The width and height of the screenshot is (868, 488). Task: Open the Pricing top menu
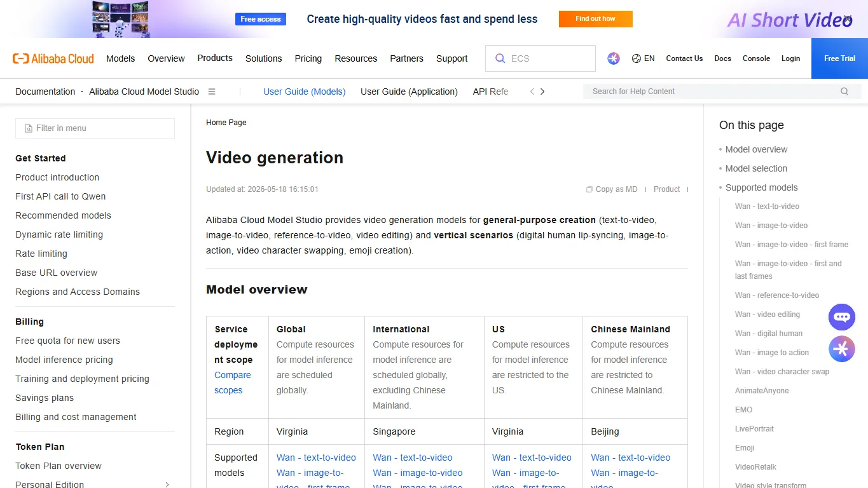[x=308, y=58]
